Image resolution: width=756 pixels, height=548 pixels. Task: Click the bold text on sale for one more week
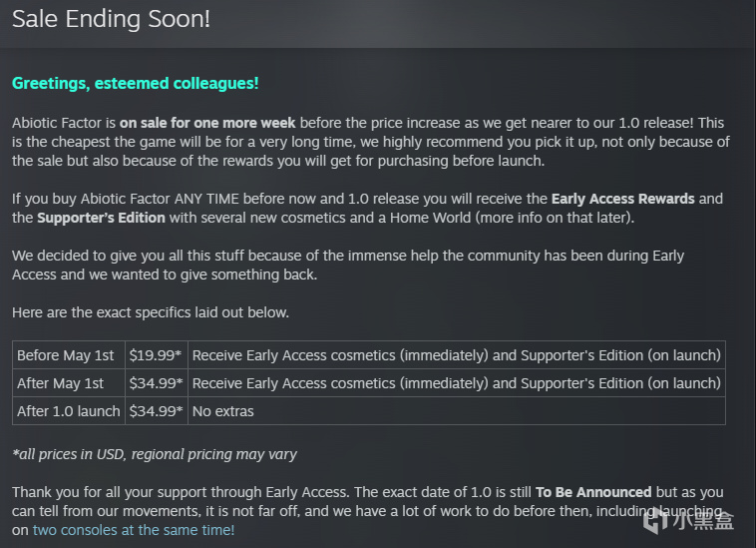coord(207,123)
